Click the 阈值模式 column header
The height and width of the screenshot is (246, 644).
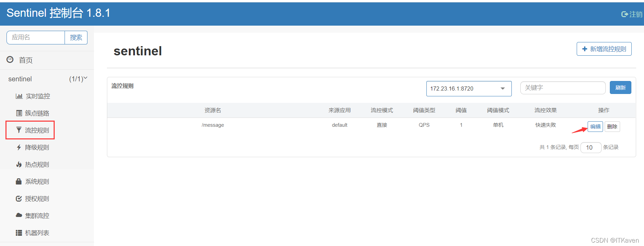pos(498,110)
